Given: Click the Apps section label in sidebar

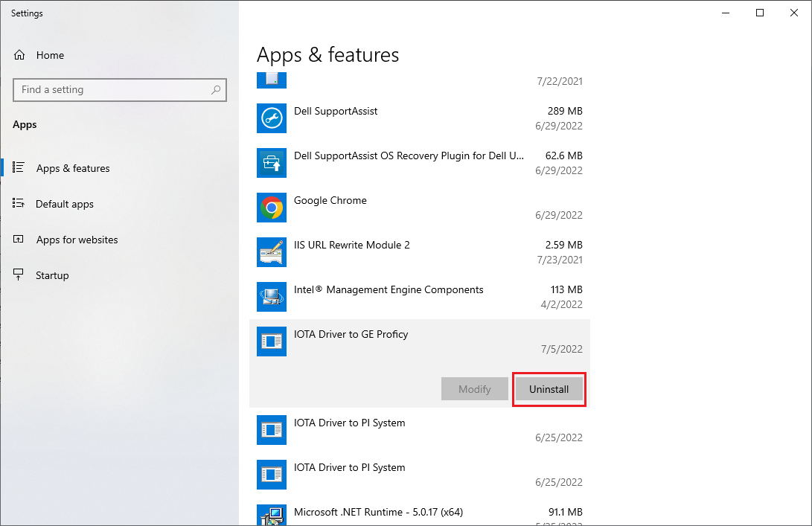Looking at the screenshot, I should 25,125.
